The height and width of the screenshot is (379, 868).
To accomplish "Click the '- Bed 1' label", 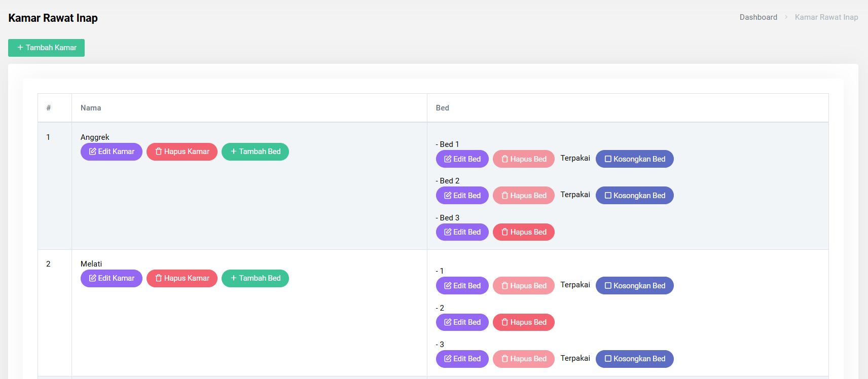I will click(447, 144).
